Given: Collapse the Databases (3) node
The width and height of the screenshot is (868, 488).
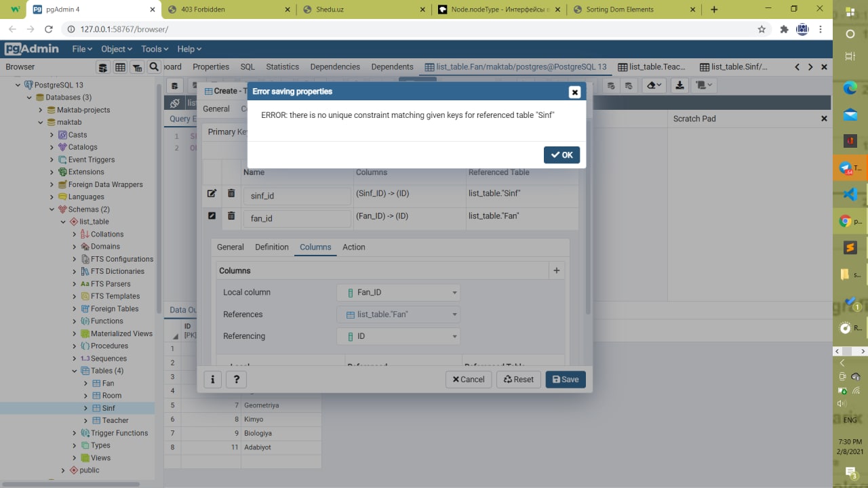Looking at the screenshot, I should (x=30, y=98).
